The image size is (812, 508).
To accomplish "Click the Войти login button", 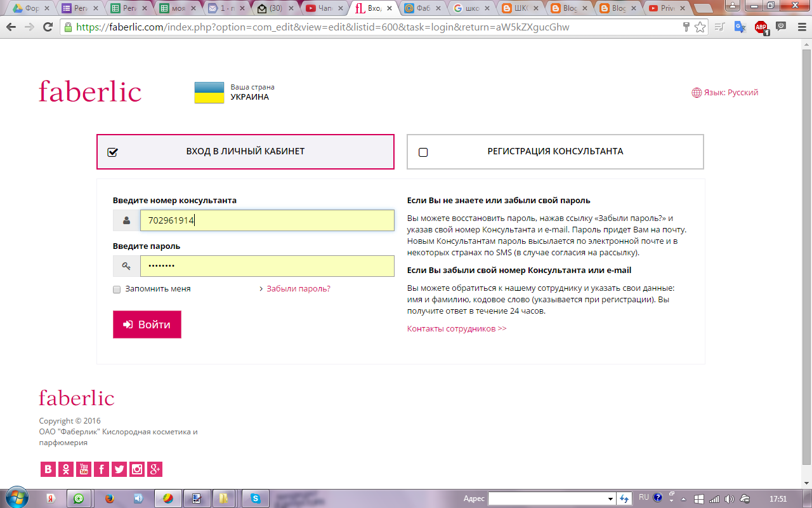I will point(147,324).
